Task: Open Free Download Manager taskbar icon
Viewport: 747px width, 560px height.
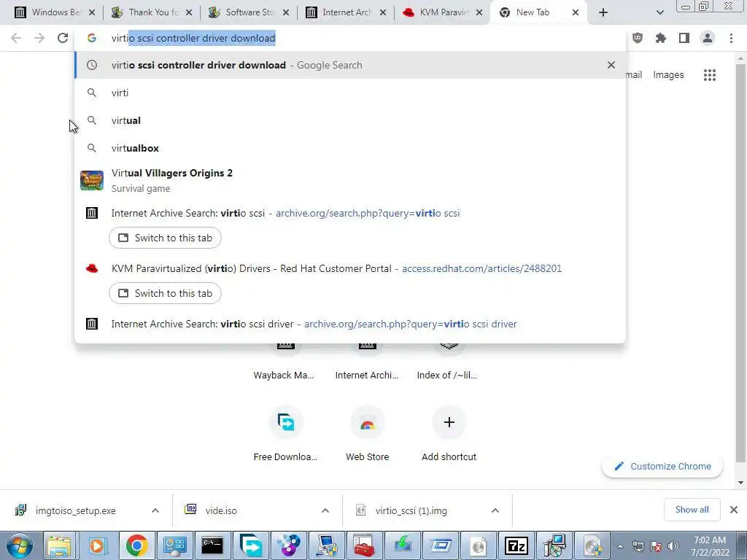Action: (x=250, y=545)
